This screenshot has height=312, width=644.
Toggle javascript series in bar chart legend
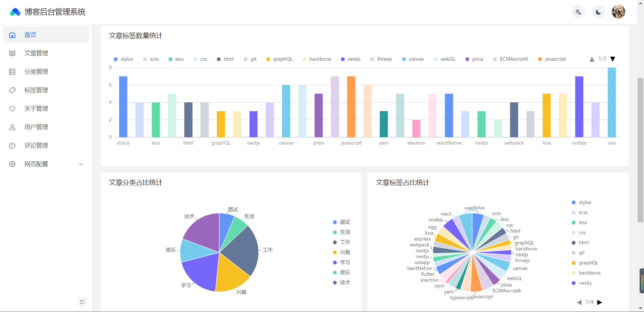(552, 59)
